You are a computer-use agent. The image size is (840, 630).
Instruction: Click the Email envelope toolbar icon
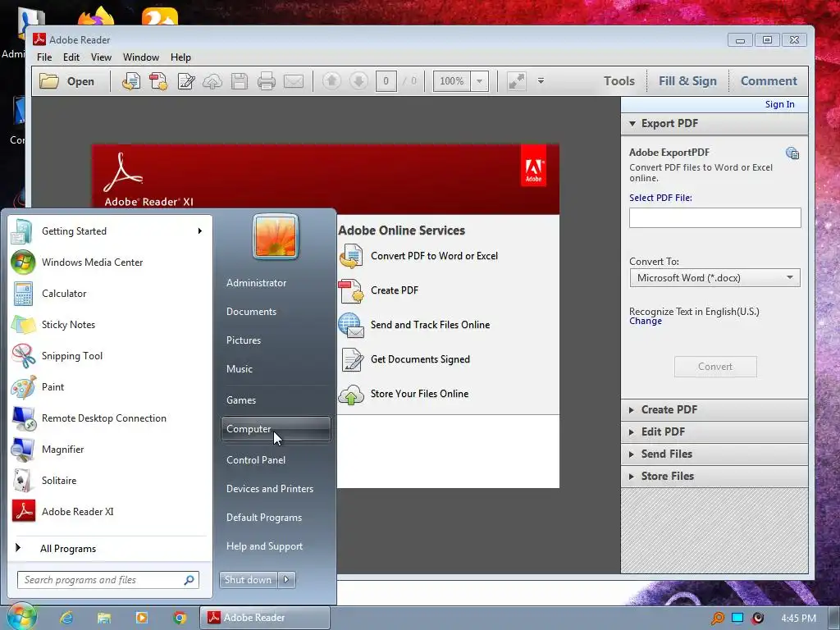(294, 81)
